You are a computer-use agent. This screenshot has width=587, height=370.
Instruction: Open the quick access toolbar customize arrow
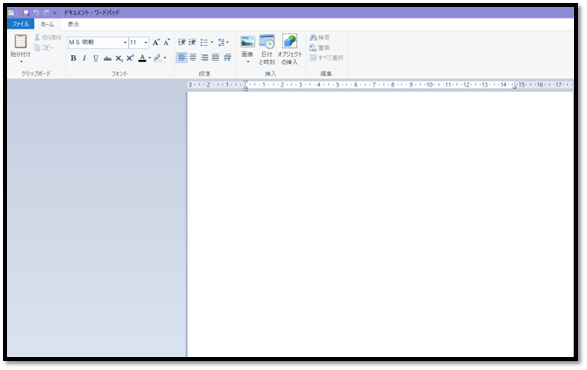point(55,13)
